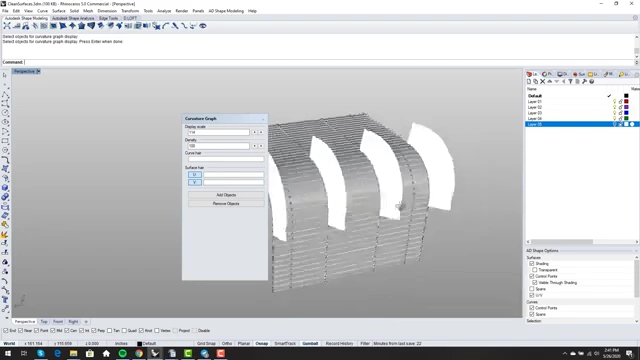This screenshot has width=640, height=360.
Task: Open Google Chrome from the taskbar
Action: [139, 353]
